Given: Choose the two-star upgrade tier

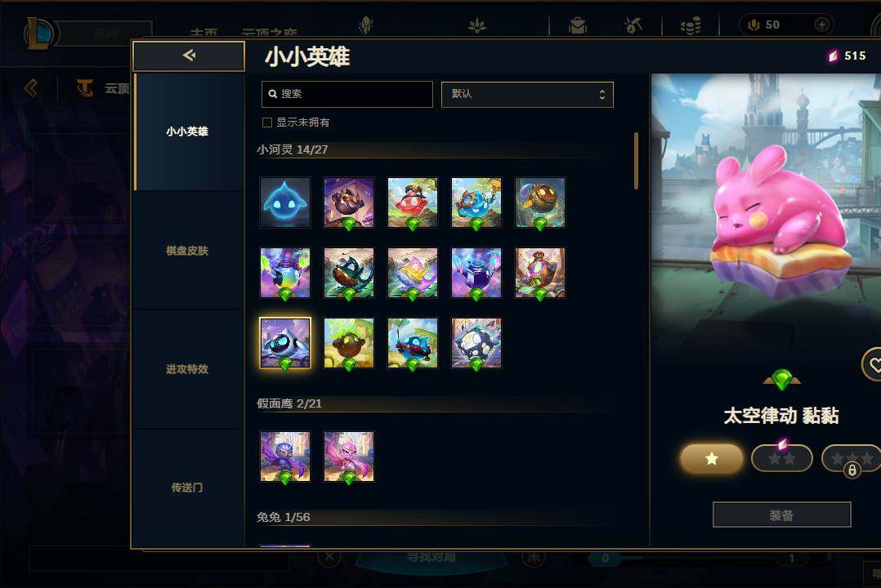Looking at the screenshot, I should [x=781, y=459].
